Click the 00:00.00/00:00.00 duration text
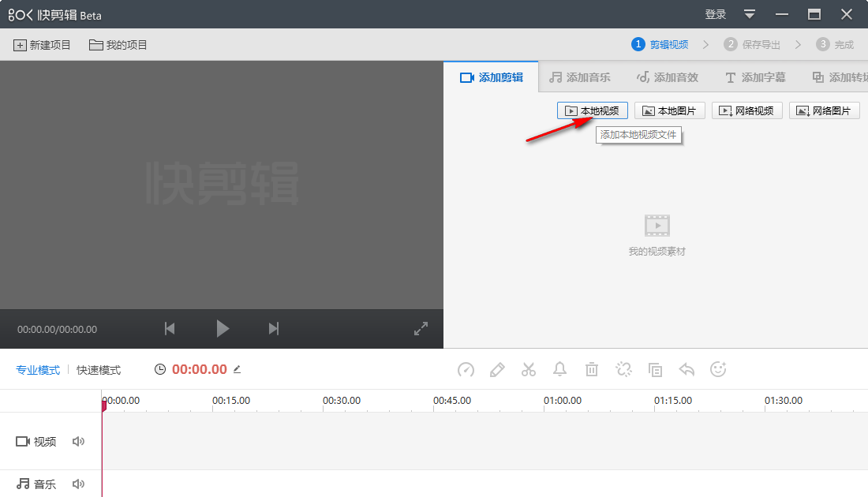This screenshot has width=868, height=497. [57, 329]
